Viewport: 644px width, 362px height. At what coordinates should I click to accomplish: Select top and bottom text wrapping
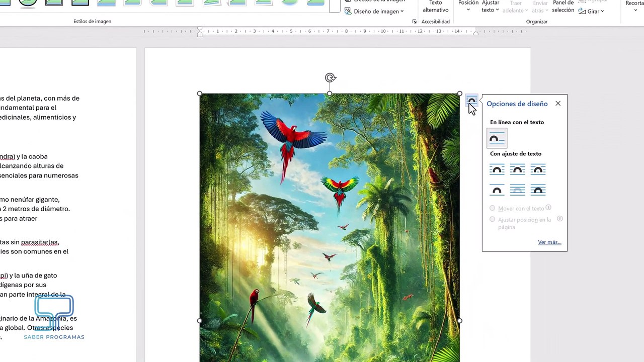pyautogui.click(x=497, y=190)
